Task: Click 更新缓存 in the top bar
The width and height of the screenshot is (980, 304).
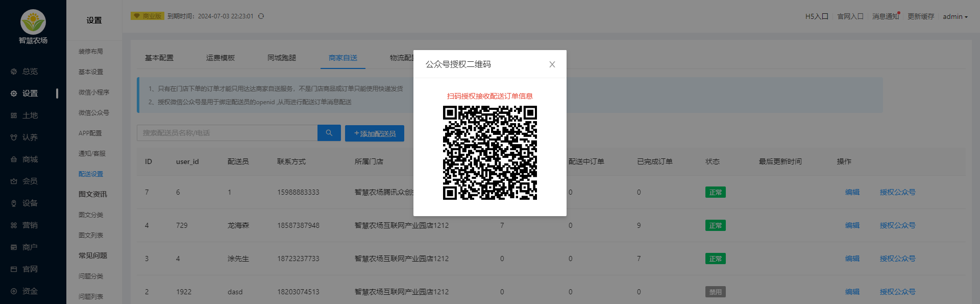Action: tap(921, 17)
